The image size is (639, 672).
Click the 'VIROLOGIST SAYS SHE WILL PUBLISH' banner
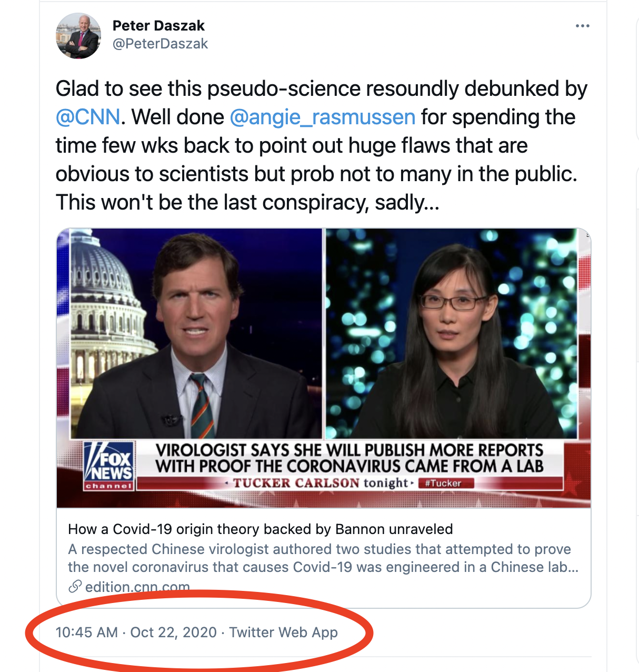pyautogui.click(x=349, y=458)
